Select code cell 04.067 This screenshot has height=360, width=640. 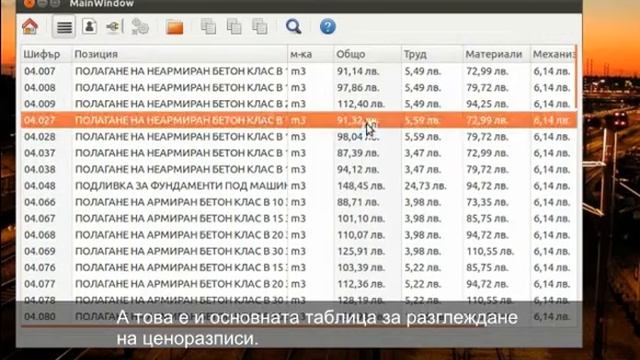pos(40,218)
